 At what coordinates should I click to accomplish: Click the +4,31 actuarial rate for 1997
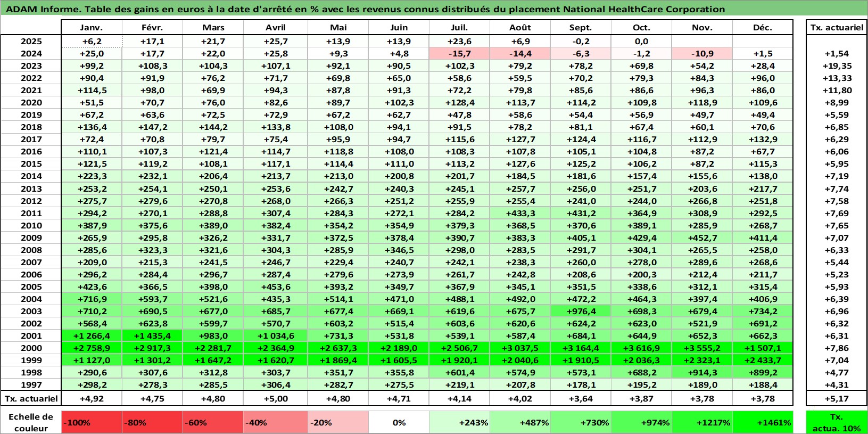pos(837,384)
